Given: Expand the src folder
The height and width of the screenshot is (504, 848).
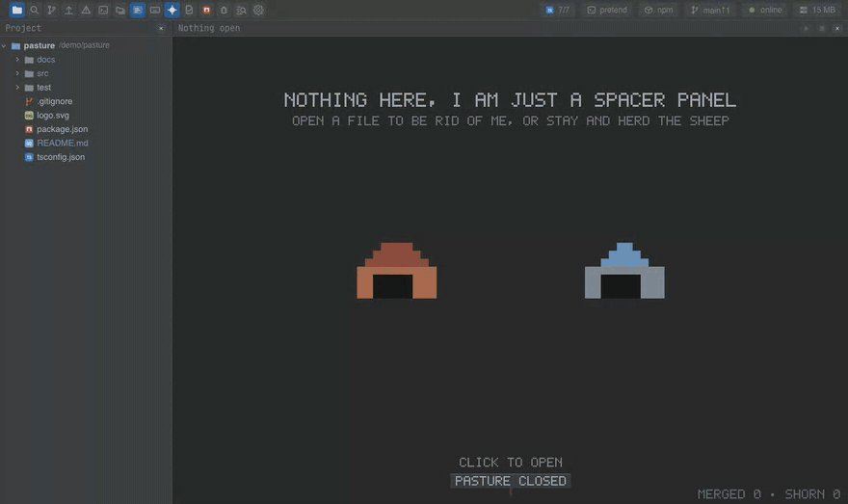Looking at the screenshot, I should 17,73.
